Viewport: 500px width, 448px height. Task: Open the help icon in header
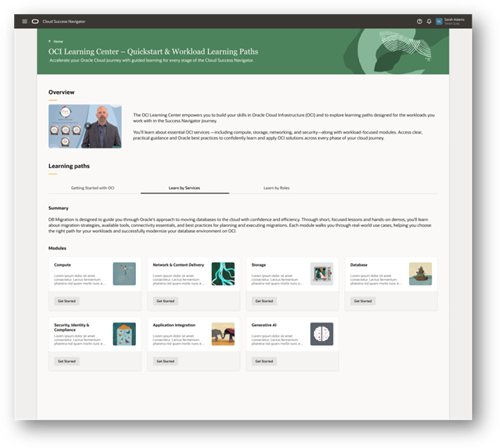tap(419, 22)
